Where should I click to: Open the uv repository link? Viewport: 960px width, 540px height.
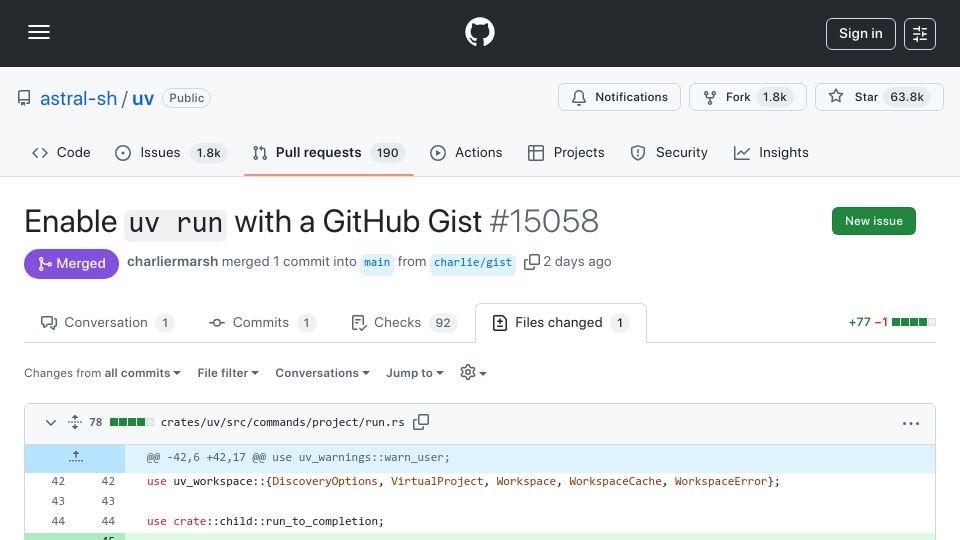[143, 98]
